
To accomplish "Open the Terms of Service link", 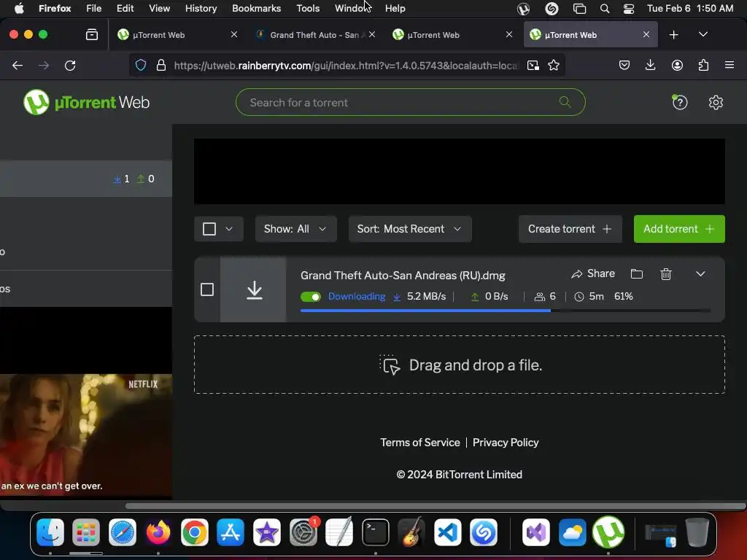I will tap(419, 443).
